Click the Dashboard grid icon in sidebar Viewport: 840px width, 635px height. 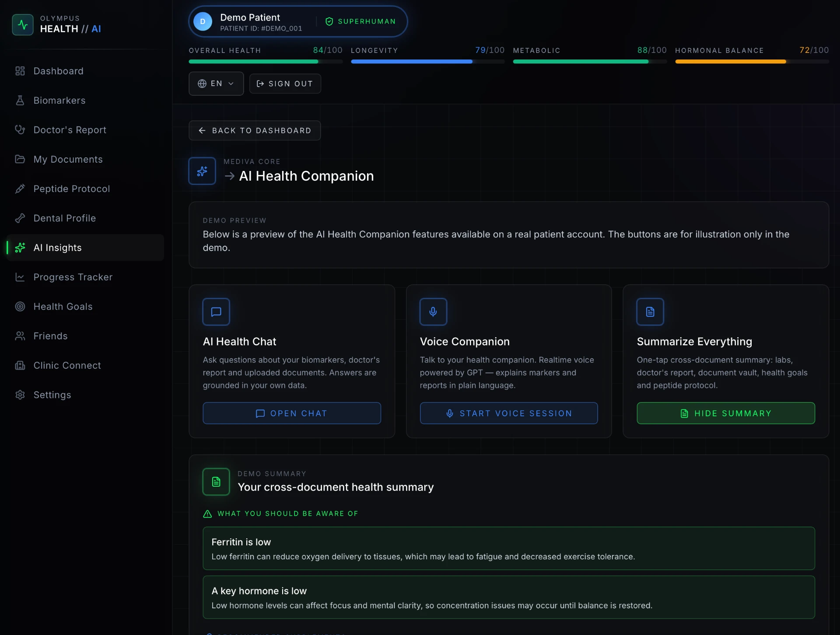[20, 71]
